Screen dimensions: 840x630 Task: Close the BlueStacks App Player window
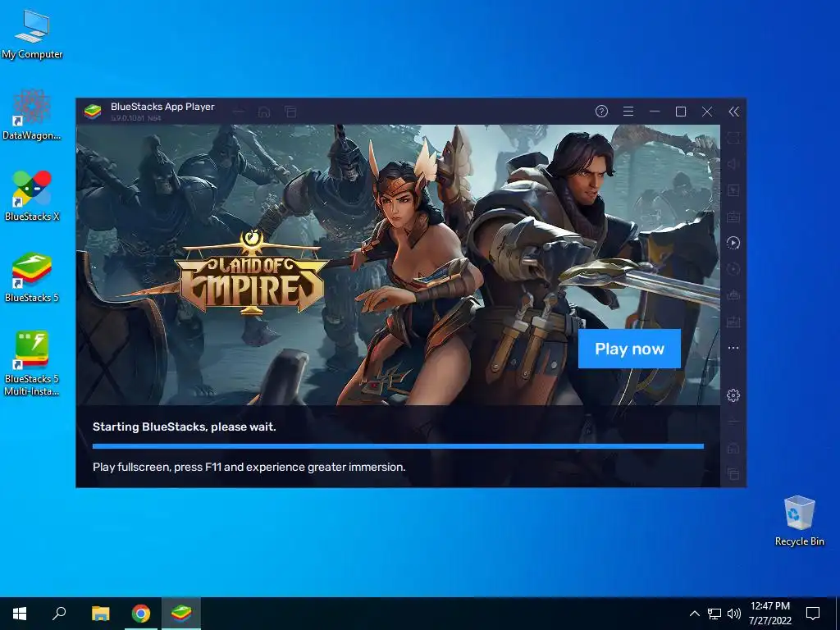click(x=707, y=112)
